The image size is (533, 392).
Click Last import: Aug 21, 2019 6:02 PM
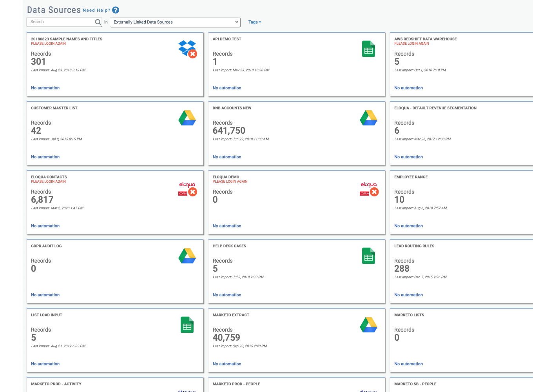58,346
